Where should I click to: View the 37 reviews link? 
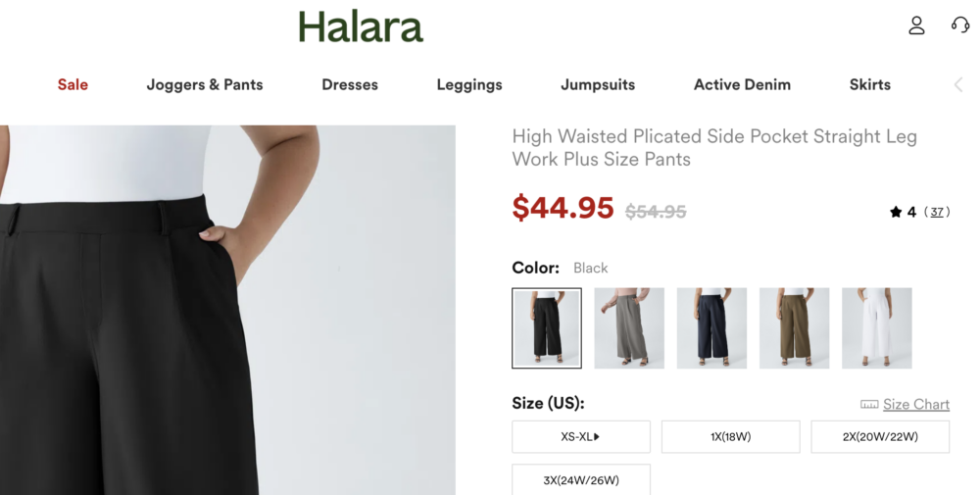937,212
